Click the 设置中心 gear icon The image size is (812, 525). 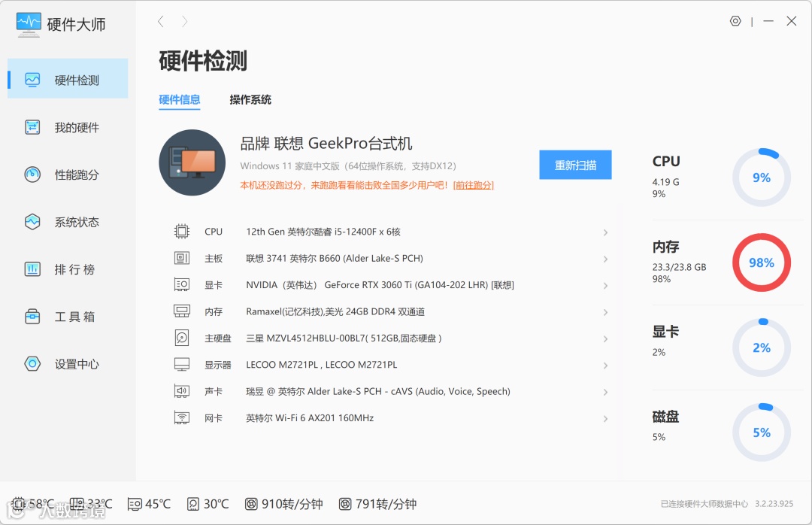coord(32,364)
